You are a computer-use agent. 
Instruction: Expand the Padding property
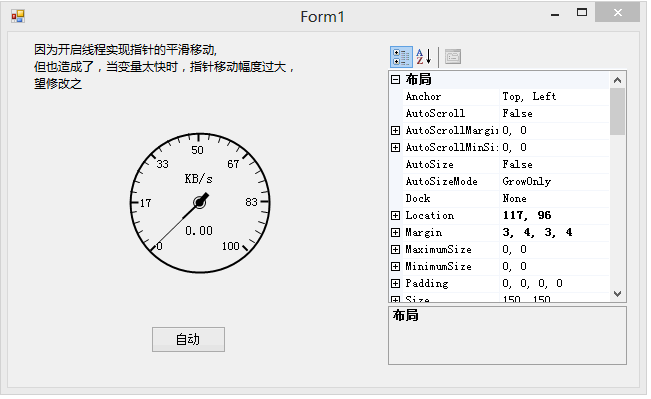point(396,284)
